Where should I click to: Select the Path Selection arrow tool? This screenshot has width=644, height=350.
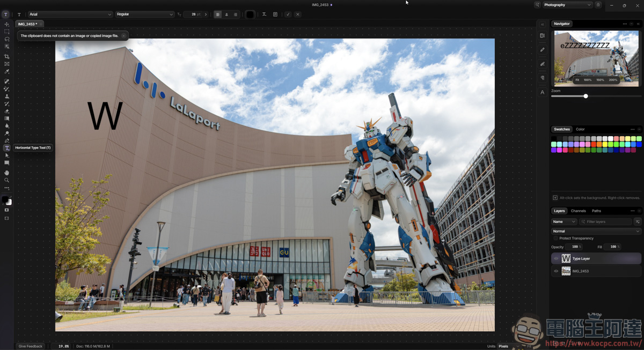click(x=6, y=155)
